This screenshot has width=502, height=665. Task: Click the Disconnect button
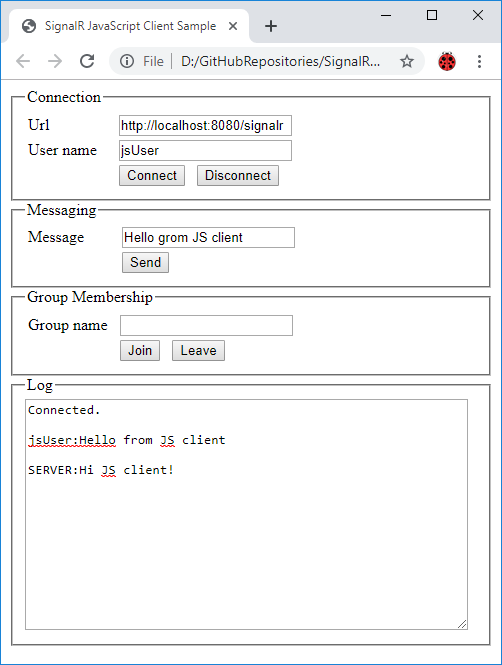point(238,176)
